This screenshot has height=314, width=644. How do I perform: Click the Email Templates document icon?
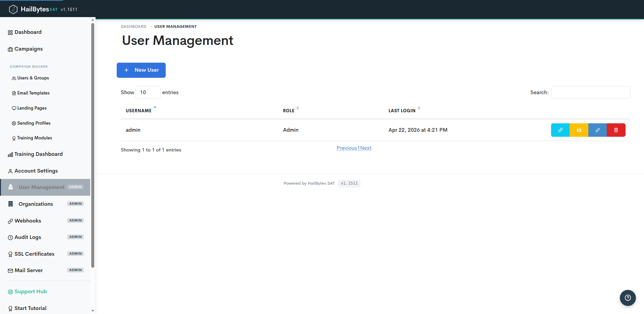point(14,93)
